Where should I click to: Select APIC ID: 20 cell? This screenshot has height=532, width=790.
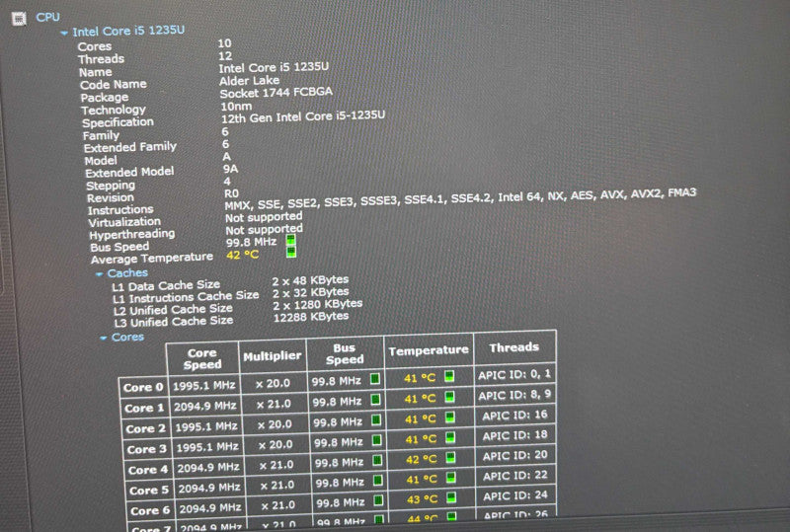515,455
